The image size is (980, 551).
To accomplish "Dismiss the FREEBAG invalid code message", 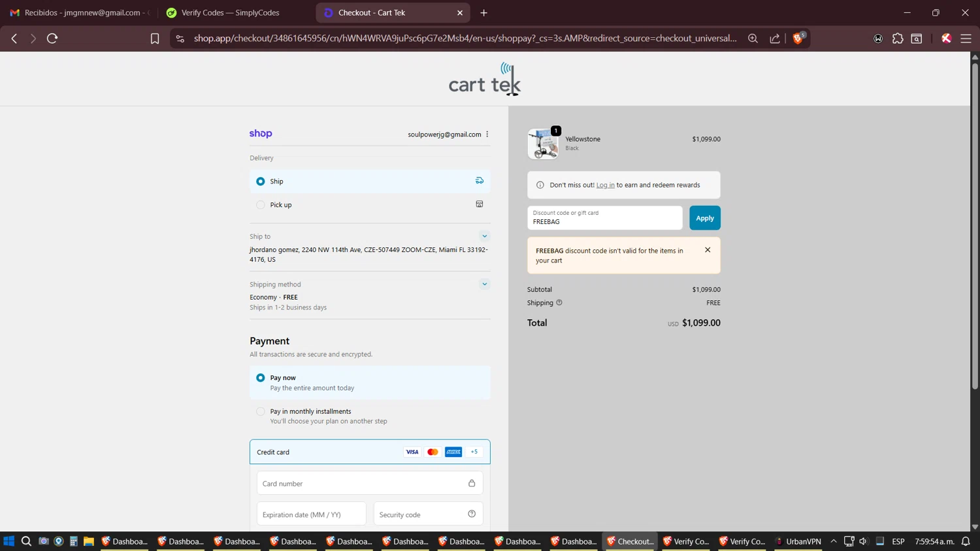I will pos(708,250).
